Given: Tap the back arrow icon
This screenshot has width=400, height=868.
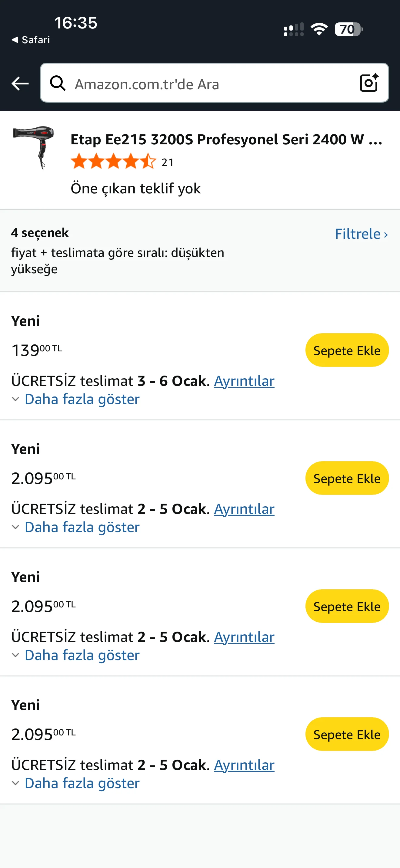Looking at the screenshot, I should point(20,83).
